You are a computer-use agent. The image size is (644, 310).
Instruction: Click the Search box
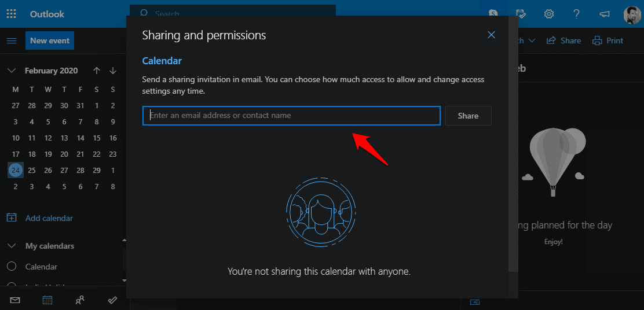click(x=233, y=10)
